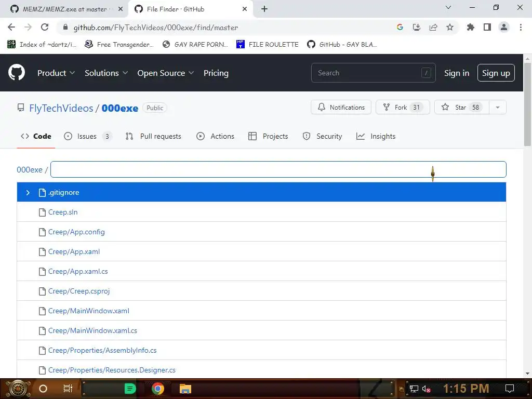
Task: Reload the page with refresh icon
Action: (45, 27)
